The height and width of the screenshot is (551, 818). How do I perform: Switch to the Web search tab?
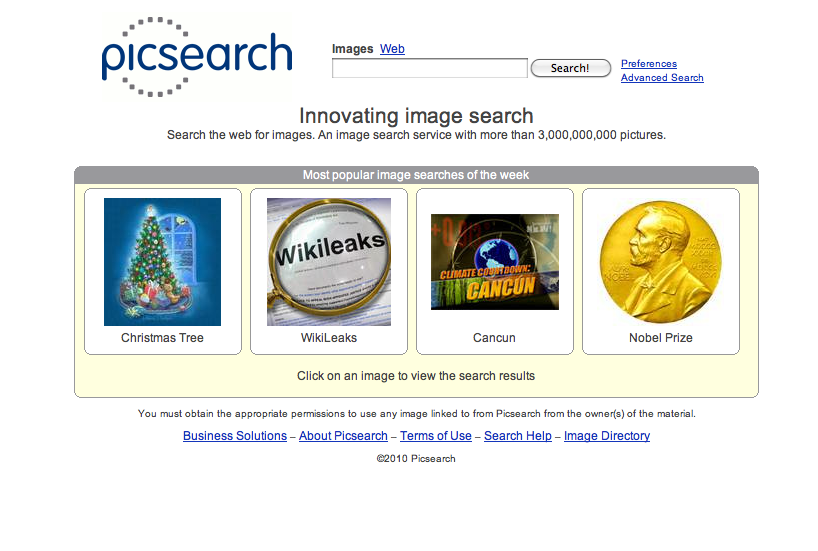(392, 49)
